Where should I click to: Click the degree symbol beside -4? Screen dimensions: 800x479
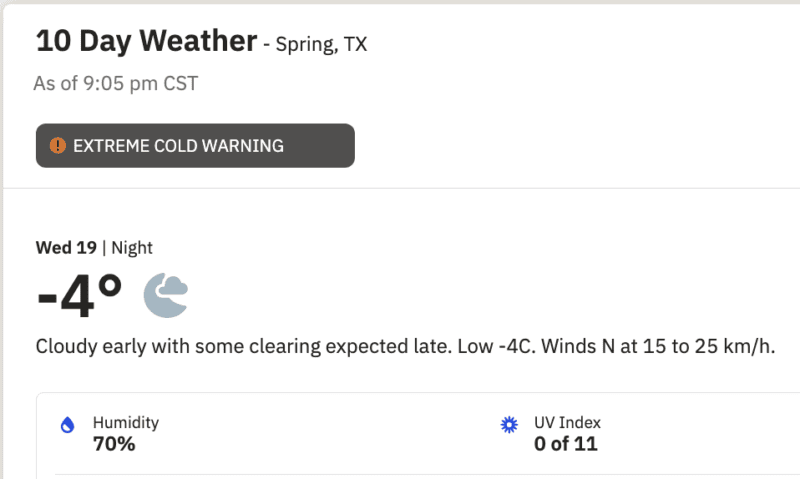tap(110, 286)
